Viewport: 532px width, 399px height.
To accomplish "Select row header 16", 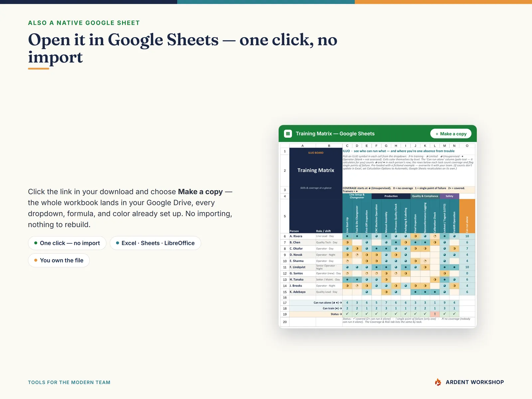I will point(285,298).
